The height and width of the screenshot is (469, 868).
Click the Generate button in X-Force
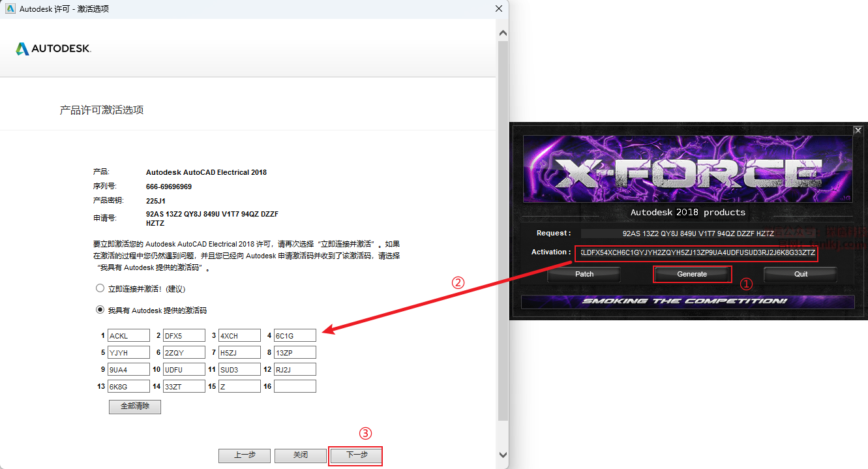point(692,274)
